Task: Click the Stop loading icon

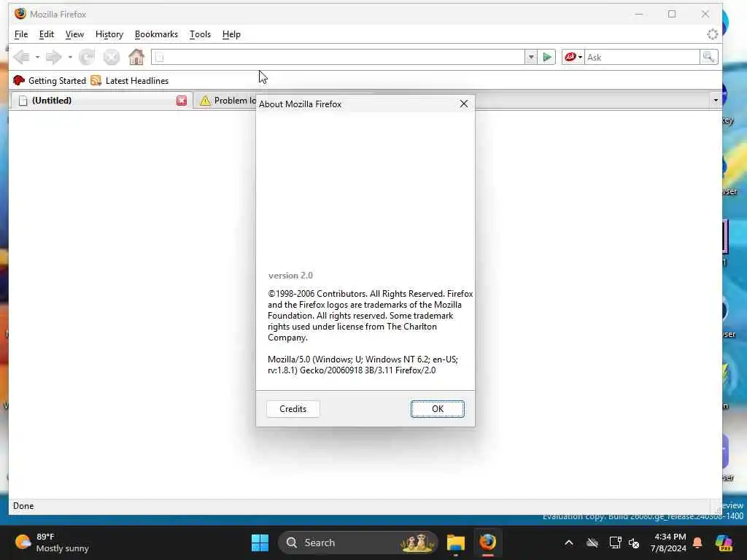Action: point(112,57)
